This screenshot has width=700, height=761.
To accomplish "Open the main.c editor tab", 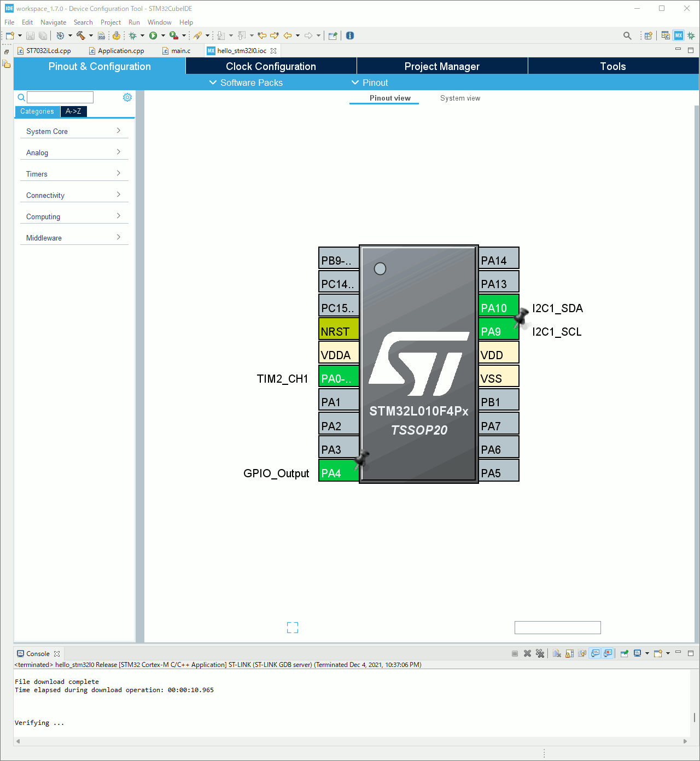I will point(177,51).
